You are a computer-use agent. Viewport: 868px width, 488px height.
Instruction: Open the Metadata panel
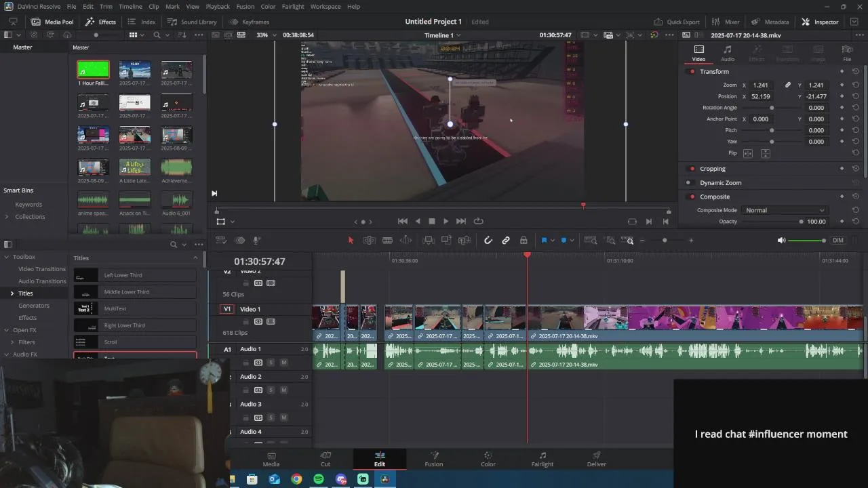[x=770, y=22]
